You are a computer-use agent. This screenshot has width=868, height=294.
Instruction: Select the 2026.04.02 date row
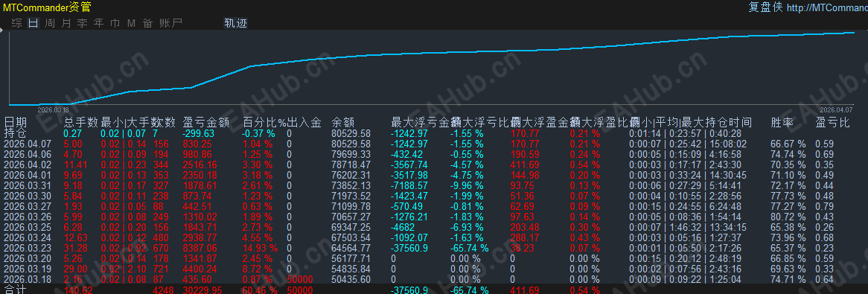pyautogui.click(x=27, y=164)
